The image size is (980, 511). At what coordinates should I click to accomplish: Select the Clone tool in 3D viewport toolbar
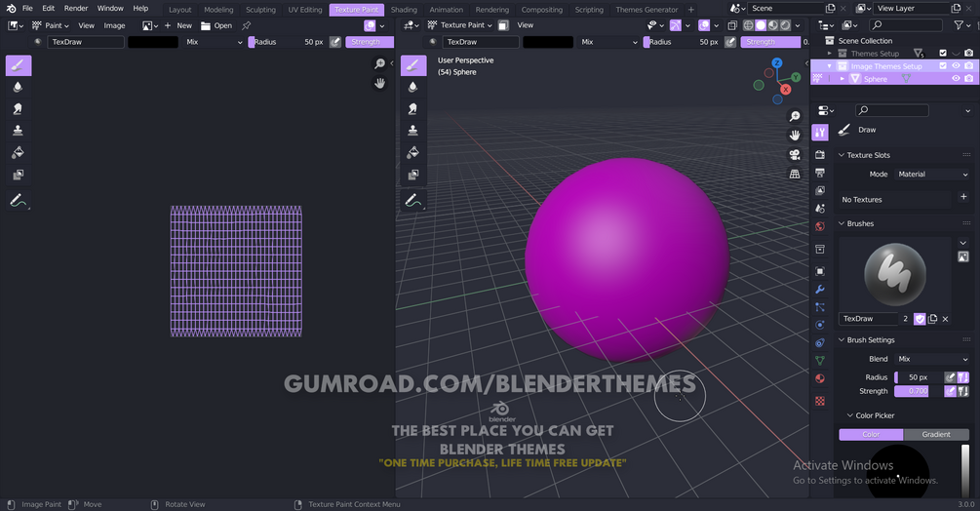[413, 130]
